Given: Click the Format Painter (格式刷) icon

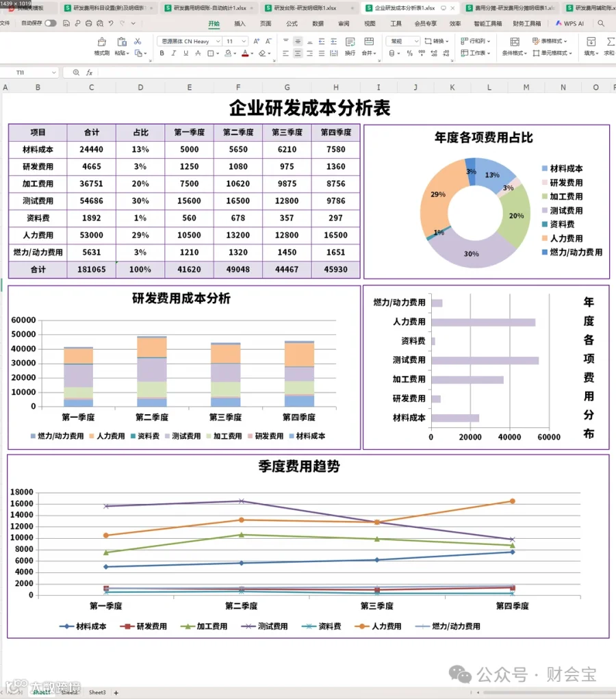Looking at the screenshot, I should [x=101, y=42].
